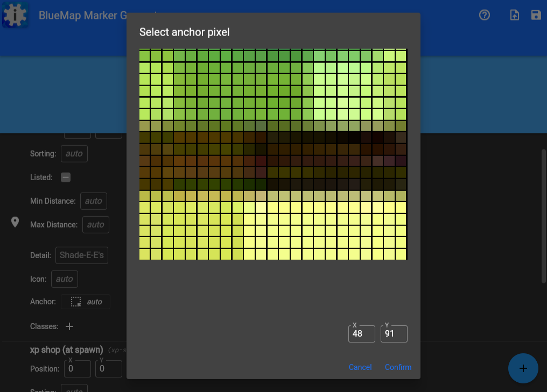Click the anchor X coordinate field
This screenshot has height=392, width=547.
361,333
